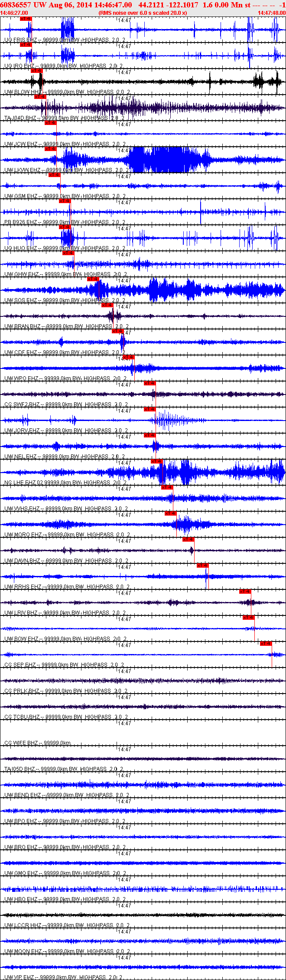Click the "UW BPO EHZ" station label

(x=21, y=821)
